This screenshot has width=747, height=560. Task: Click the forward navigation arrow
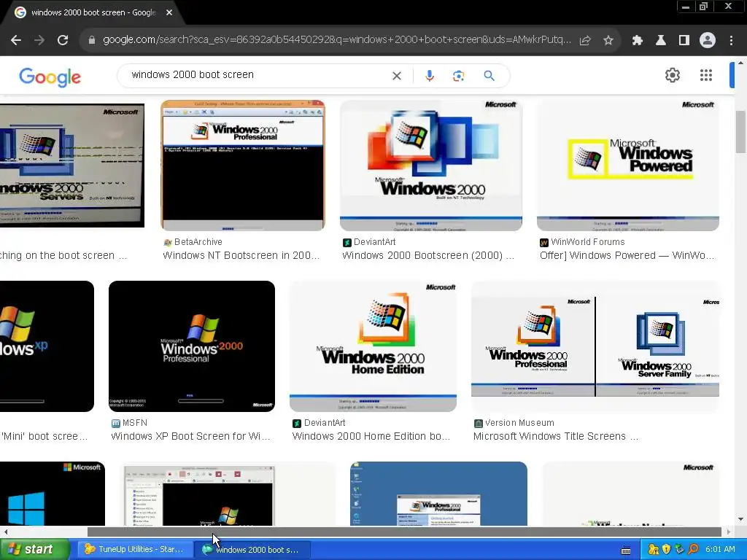point(39,41)
